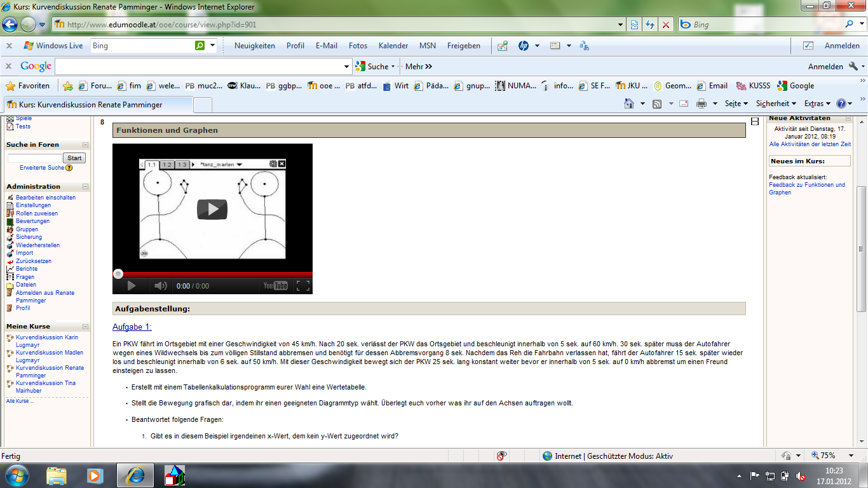Collapse the Administration block
Image resolution: width=868 pixels, height=488 pixels.
coord(85,186)
